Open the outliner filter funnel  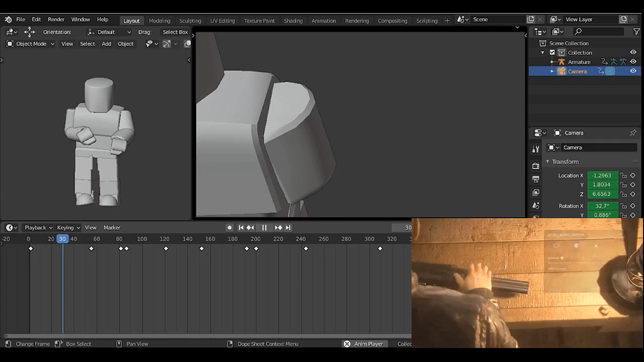point(636,31)
